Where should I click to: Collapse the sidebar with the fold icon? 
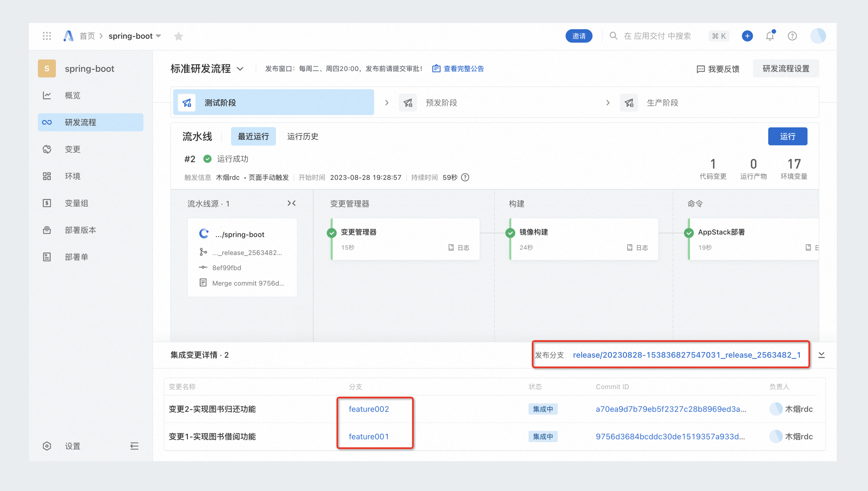(134, 446)
